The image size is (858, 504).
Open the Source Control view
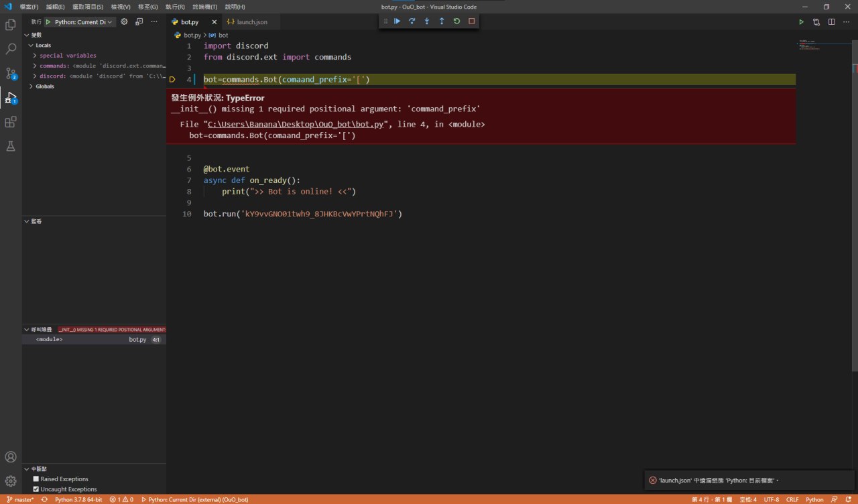11,73
